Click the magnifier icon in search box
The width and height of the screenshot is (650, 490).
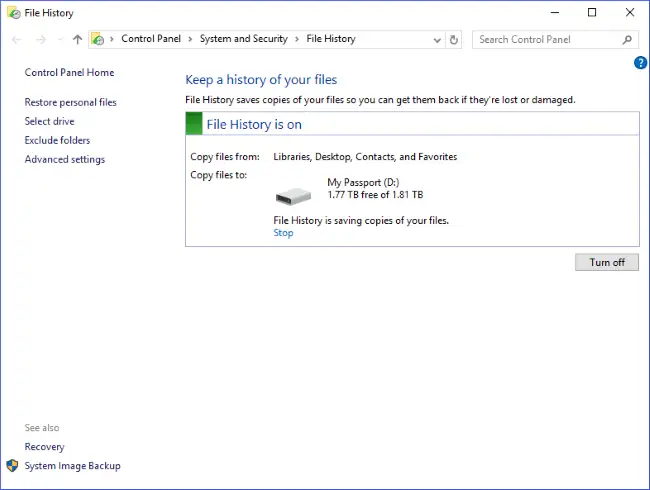click(627, 40)
